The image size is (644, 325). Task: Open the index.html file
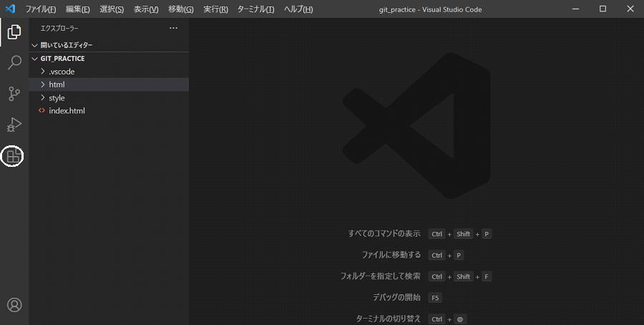tap(67, 110)
